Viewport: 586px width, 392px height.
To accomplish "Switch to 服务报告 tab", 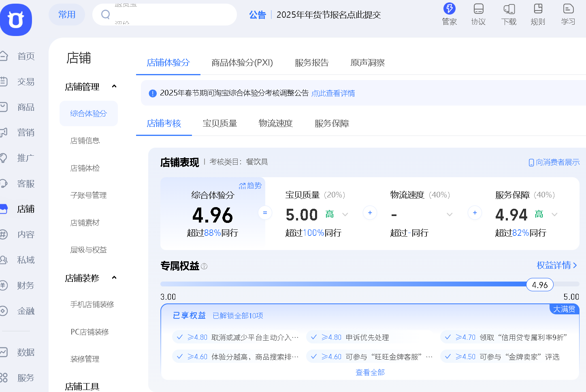I will 311,63.
